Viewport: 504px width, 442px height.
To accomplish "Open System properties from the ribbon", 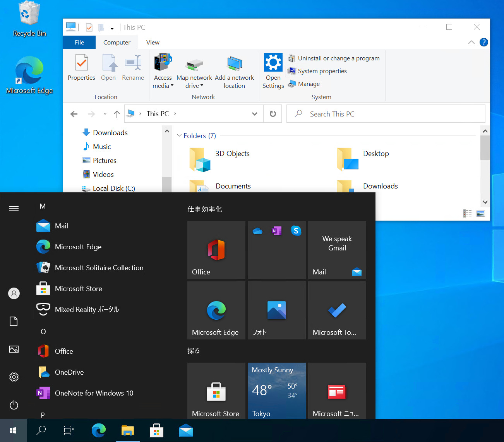I will coord(317,71).
